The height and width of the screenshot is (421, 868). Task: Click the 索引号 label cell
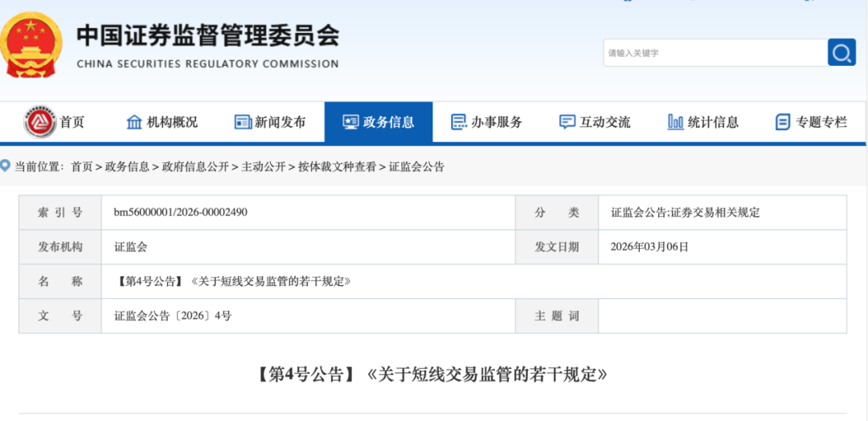coord(60,212)
